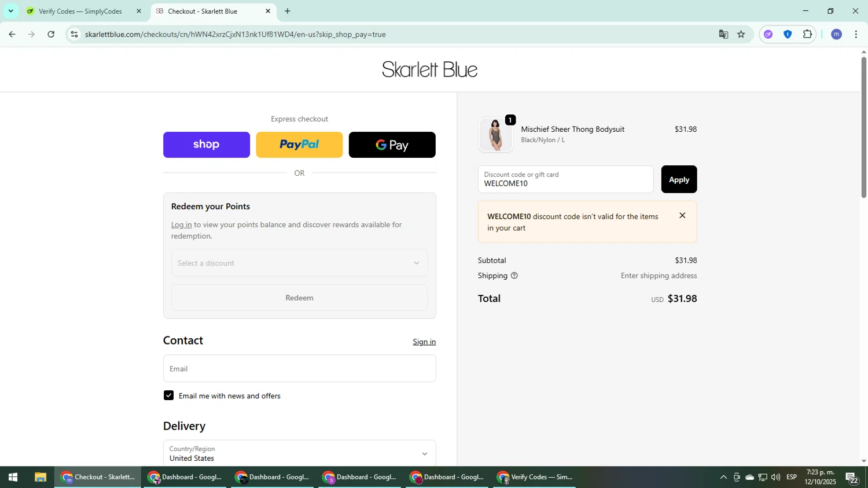Image resolution: width=868 pixels, height=488 pixels.
Task: Click the Enter shipping address text
Action: pos(659,276)
